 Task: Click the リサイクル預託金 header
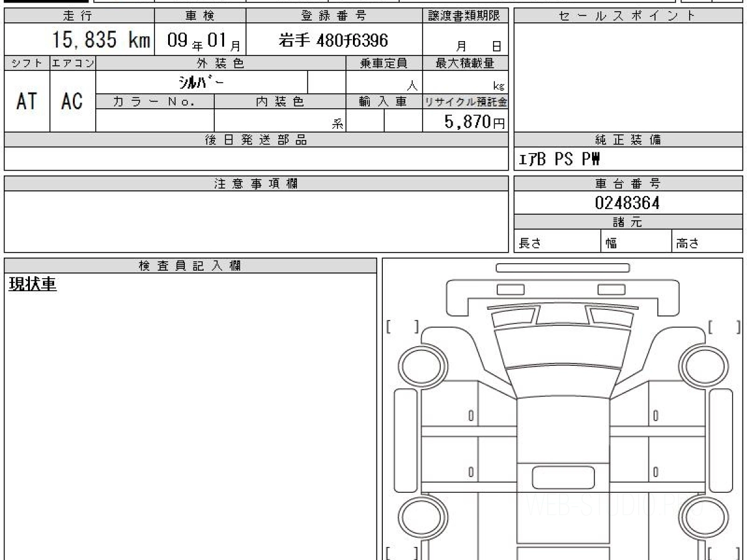tap(465, 101)
